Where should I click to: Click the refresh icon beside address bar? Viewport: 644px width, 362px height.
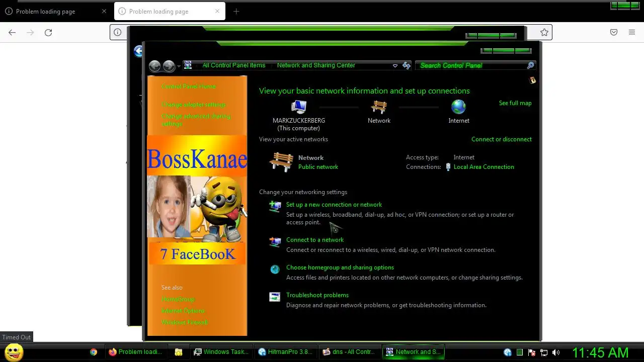point(407,65)
